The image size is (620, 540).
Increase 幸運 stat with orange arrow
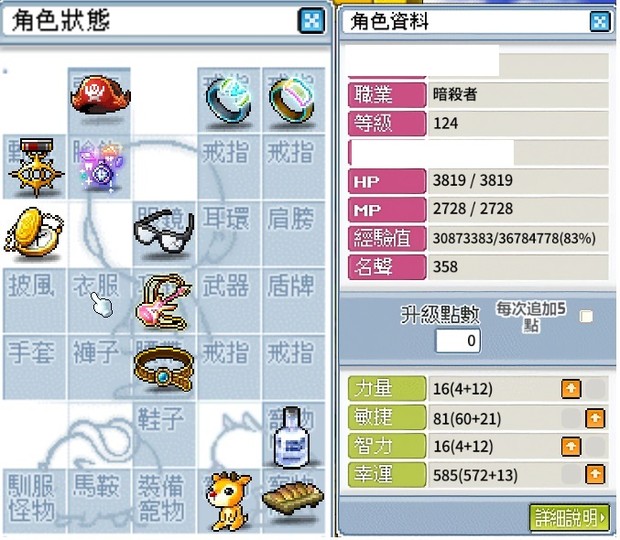coord(595,474)
